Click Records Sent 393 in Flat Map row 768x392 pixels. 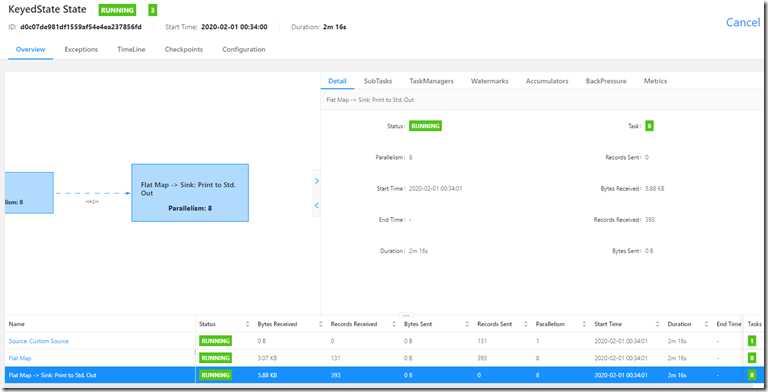click(482, 358)
